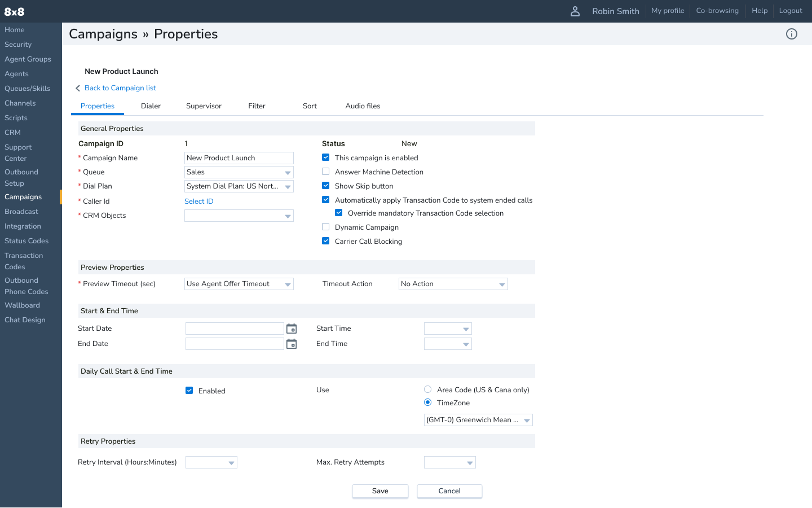Screen dimensions: 812x508
Task: Click the user profile avatar icon
Action: (x=575, y=11)
